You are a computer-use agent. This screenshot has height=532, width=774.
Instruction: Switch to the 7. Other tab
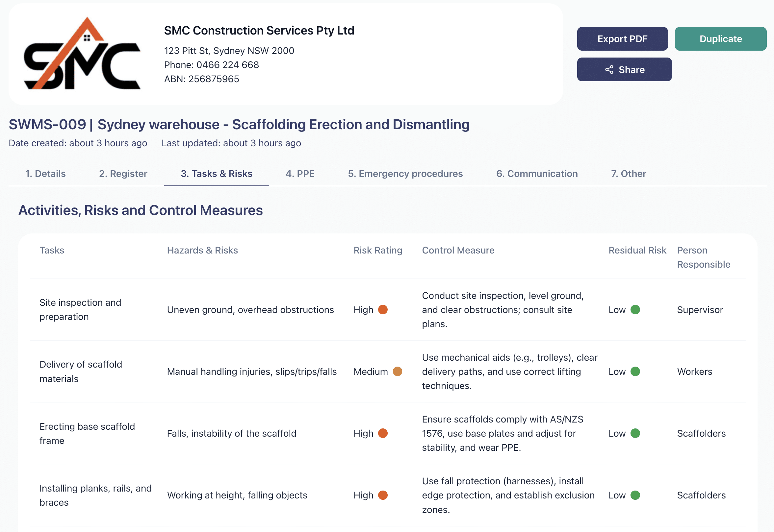(628, 174)
